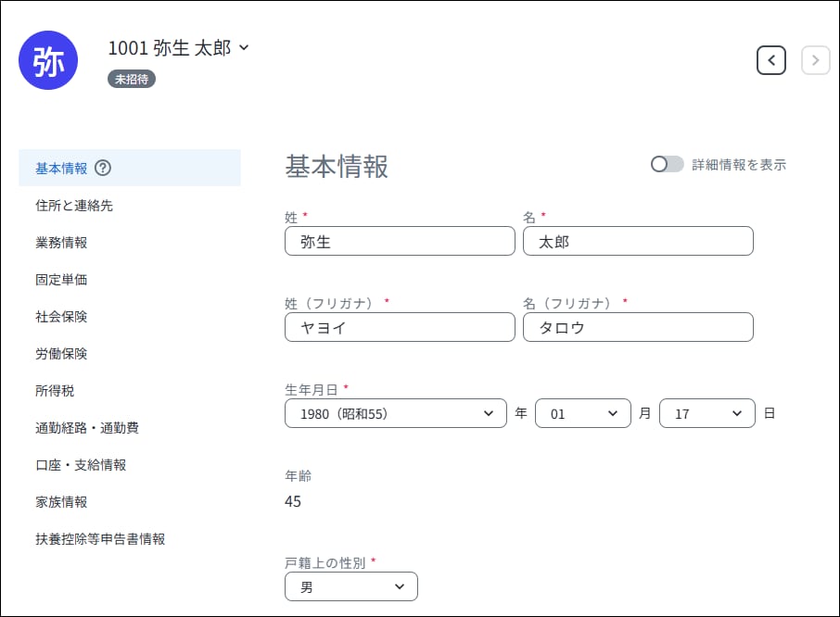Click the blue 弥 avatar icon
Image resolution: width=840 pixels, height=617 pixels.
tap(48, 60)
